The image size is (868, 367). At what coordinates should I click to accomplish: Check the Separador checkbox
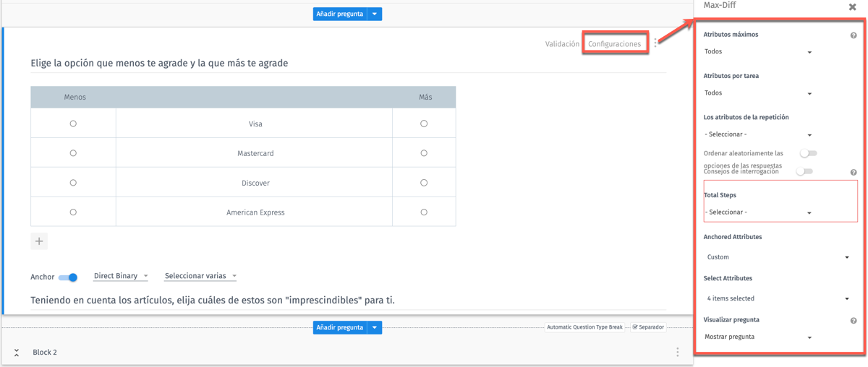tap(635, 327)
